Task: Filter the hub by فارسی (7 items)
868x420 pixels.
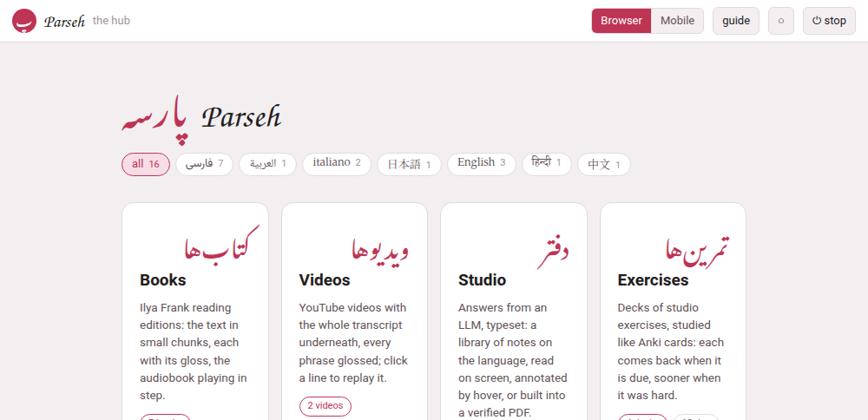Action: click(204, 164)
